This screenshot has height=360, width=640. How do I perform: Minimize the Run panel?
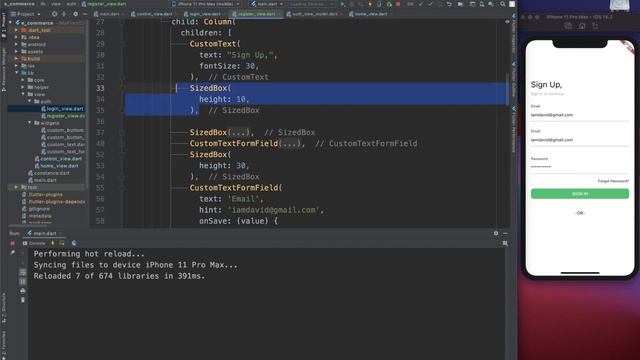click(x=505, y=233)
